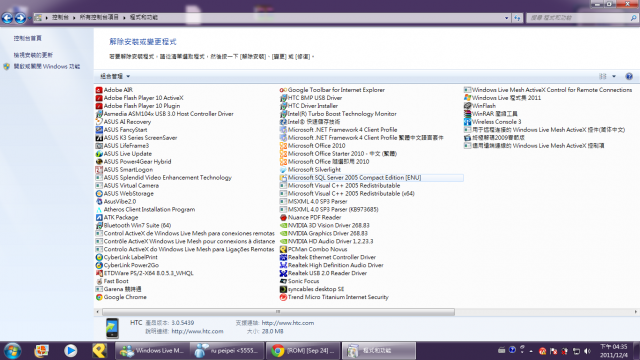640x360 pixels.
Task: Switch to ru peipei taskbar window
Action: [x=227, y=351]
